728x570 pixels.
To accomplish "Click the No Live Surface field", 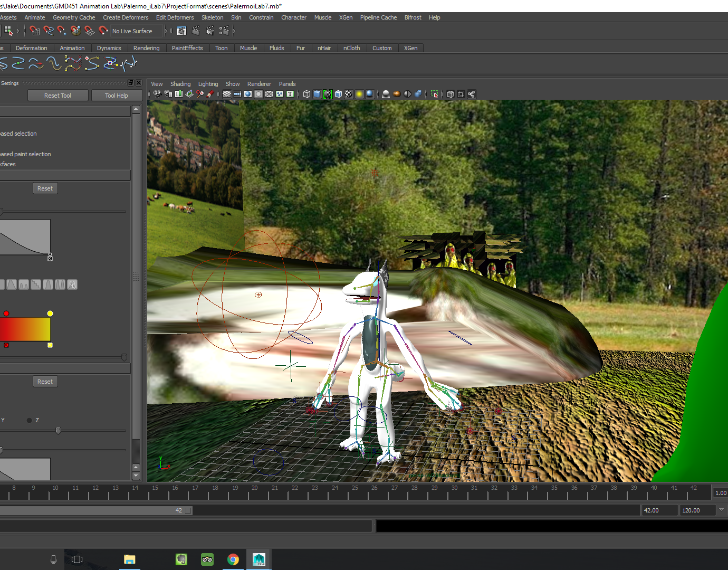I will pos(137,31).
